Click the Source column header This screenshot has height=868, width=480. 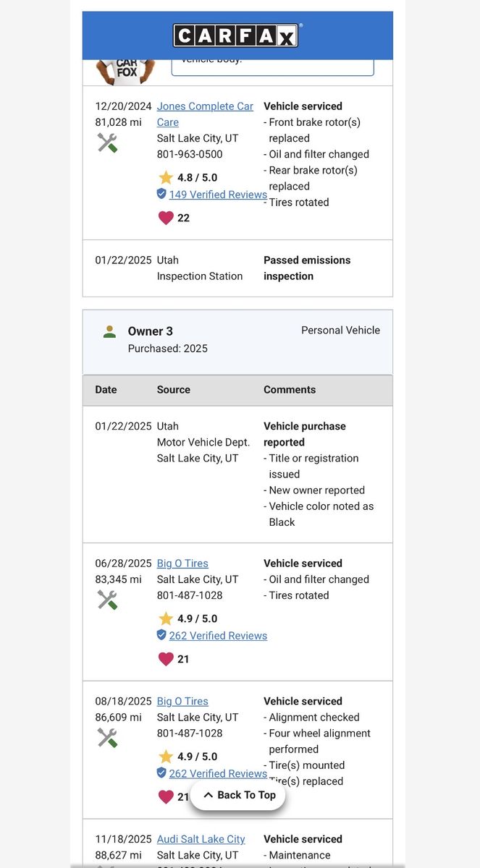(174, 390)
